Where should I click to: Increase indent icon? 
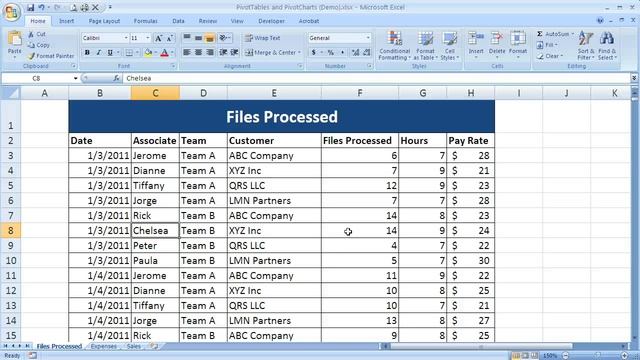235,53
